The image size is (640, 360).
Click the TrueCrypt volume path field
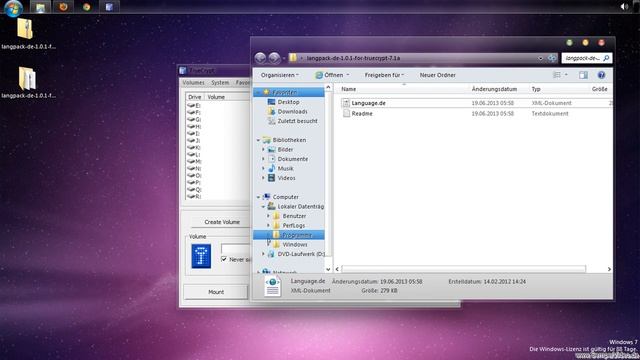[235, 249]
